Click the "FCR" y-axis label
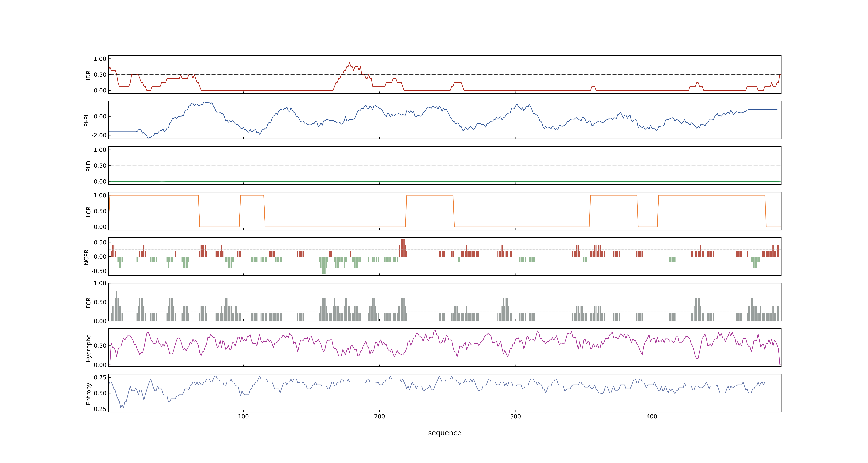Viewport: 868px width, 463px height. click(88, 302)
